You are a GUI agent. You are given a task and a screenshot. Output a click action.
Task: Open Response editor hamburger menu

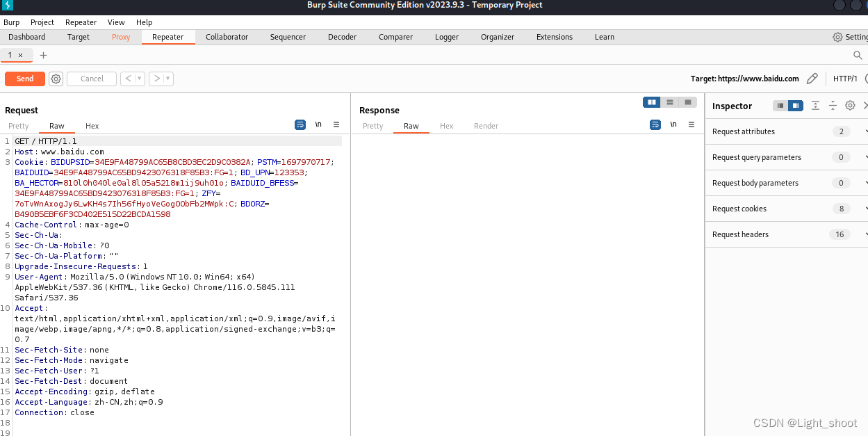point(691,124)
